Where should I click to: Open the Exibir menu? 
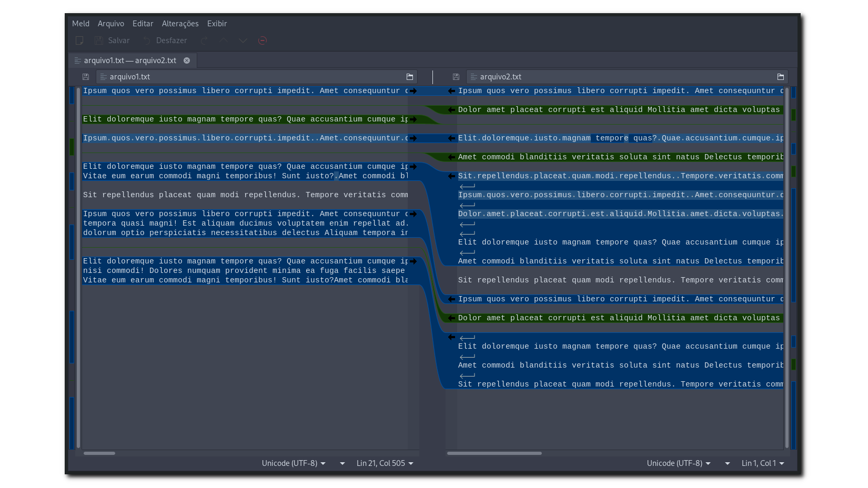[217, 24]
